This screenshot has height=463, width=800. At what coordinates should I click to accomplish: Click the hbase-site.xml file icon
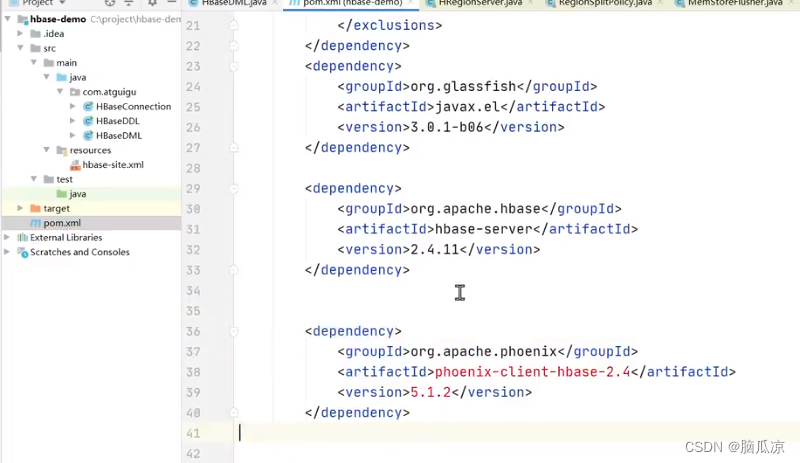pos(75,165)
